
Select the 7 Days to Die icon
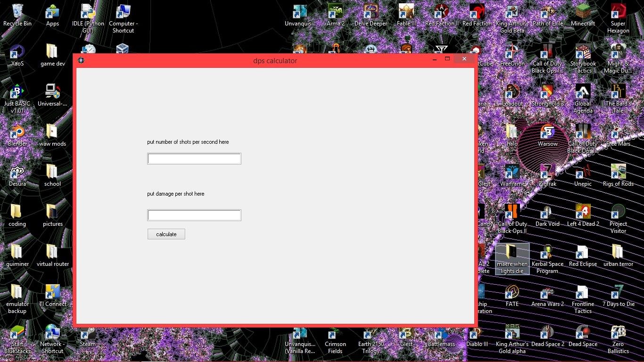[x=618, y=296]
